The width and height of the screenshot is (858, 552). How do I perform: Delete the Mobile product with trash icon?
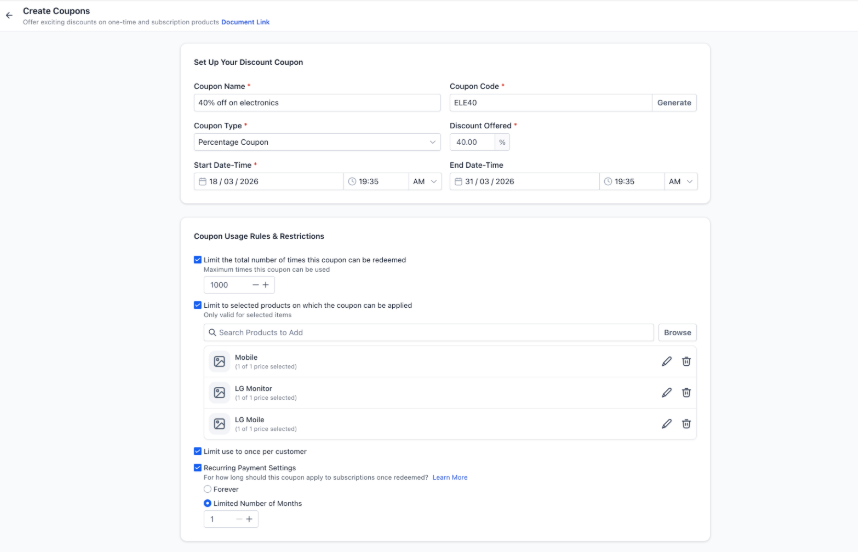[x=686, y=361]
